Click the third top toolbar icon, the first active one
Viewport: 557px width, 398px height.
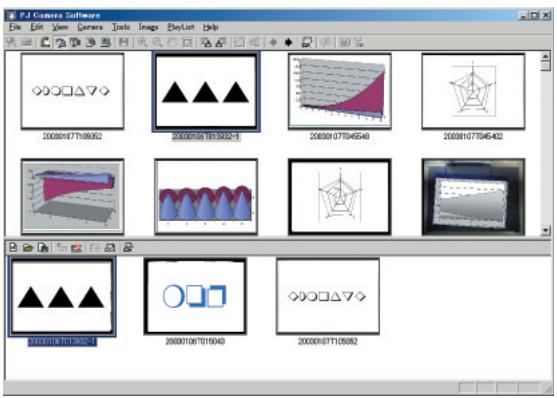point(45,43)
